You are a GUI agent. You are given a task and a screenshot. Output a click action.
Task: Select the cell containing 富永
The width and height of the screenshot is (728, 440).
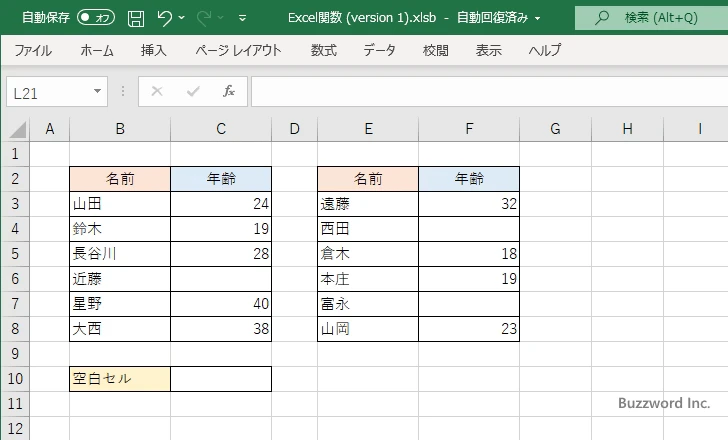[368, 304]
